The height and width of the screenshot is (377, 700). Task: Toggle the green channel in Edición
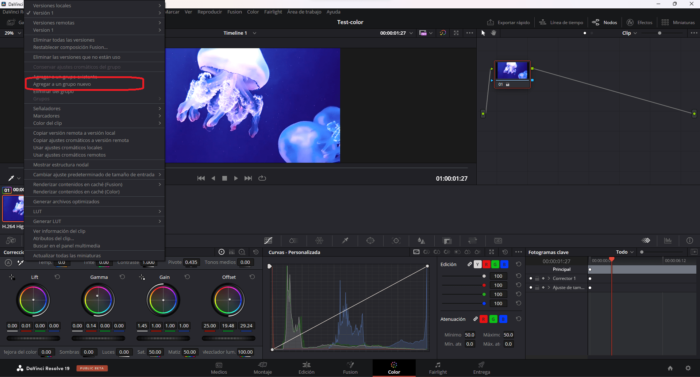pos(495,264)
